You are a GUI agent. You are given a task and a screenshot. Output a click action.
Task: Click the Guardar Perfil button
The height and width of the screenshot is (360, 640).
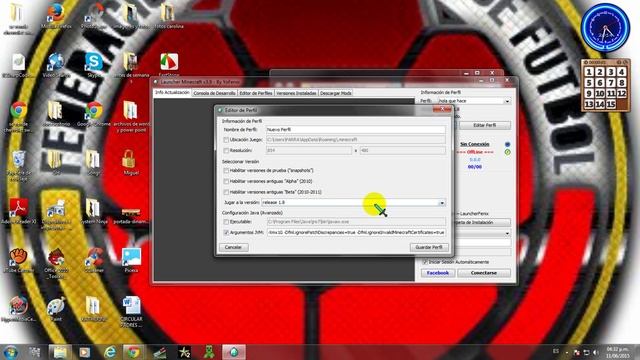point(429,247)
